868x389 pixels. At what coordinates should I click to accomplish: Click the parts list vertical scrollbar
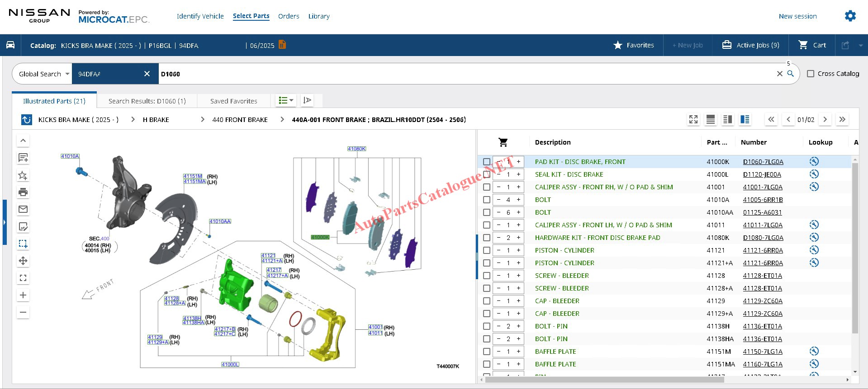[854, 248]
